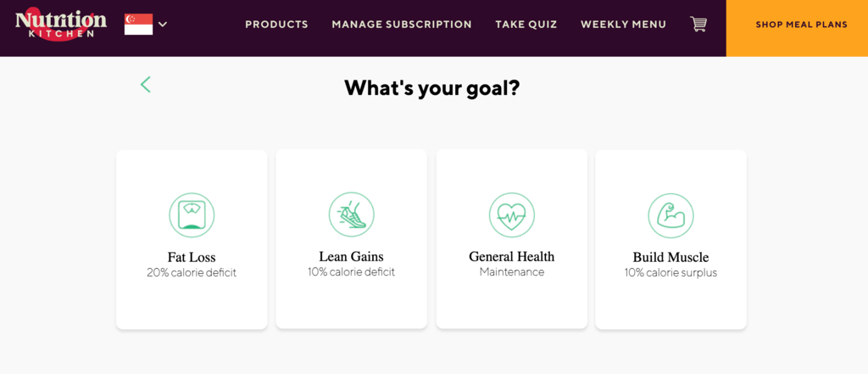The image size is (868, 374).
Task: Expand the country selector chevron
Action: coord(163,24)
